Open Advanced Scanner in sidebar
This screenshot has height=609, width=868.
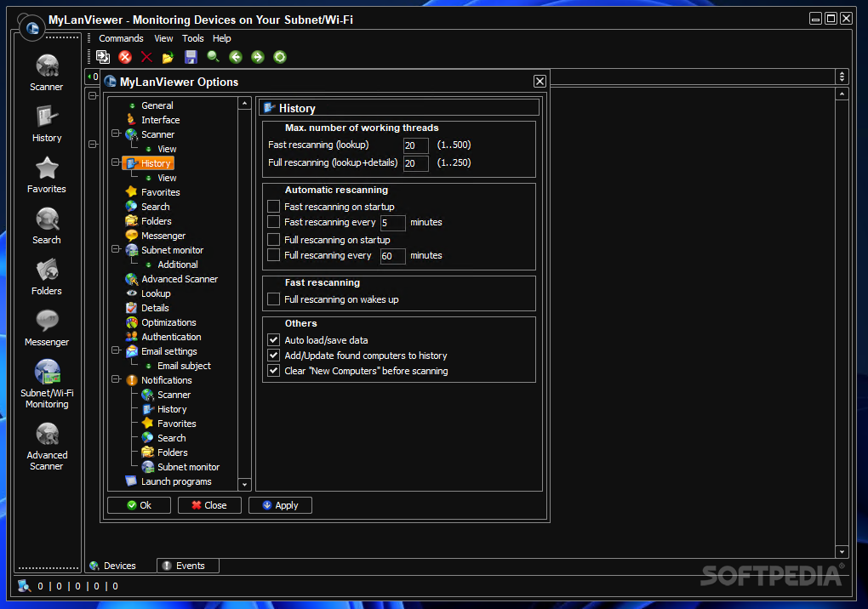[47, 447]
